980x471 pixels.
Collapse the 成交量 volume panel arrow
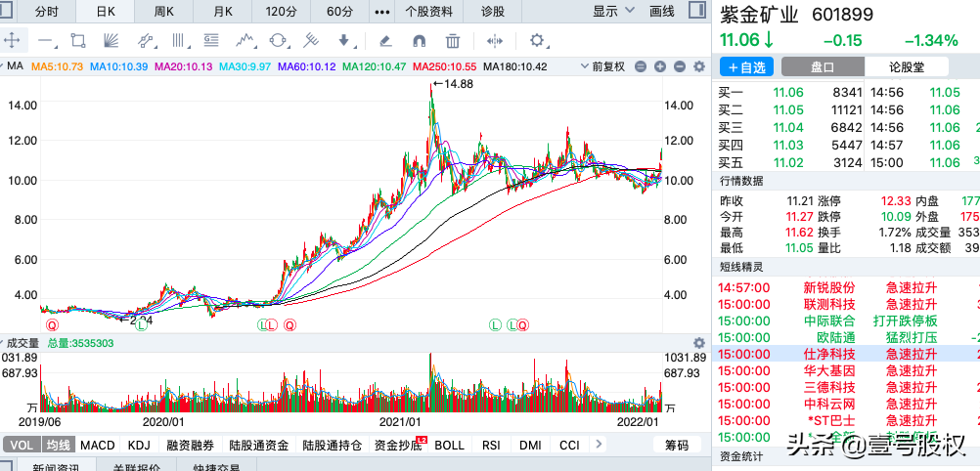[2, 342]
